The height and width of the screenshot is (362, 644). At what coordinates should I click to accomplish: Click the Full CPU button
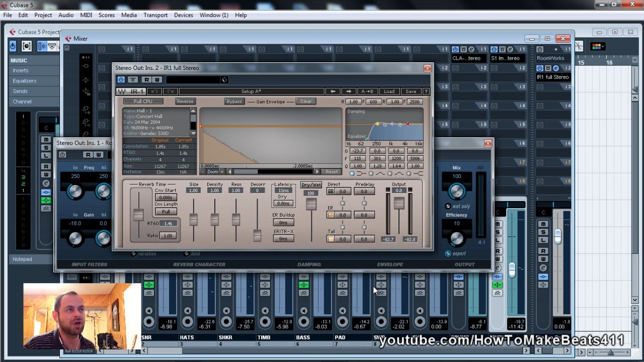point(143,101)
